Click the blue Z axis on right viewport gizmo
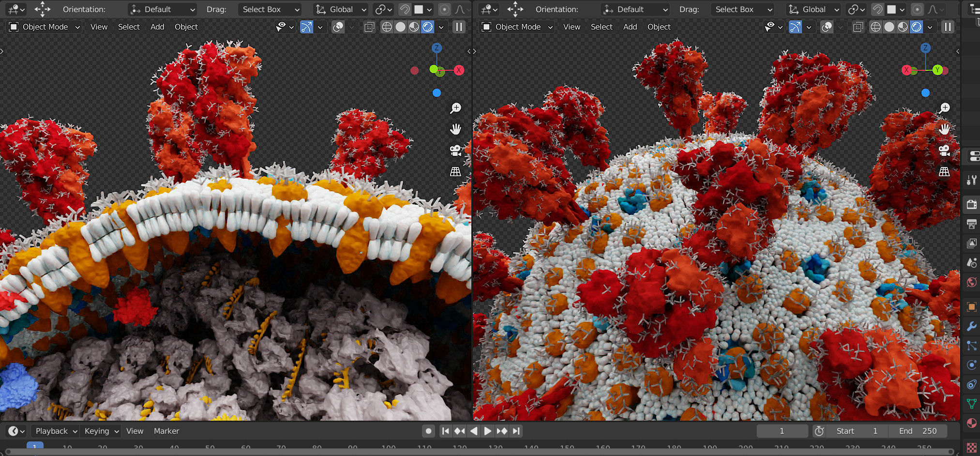Image resolution: width=980 pixels, height=456 pixels. coord(925,48)
